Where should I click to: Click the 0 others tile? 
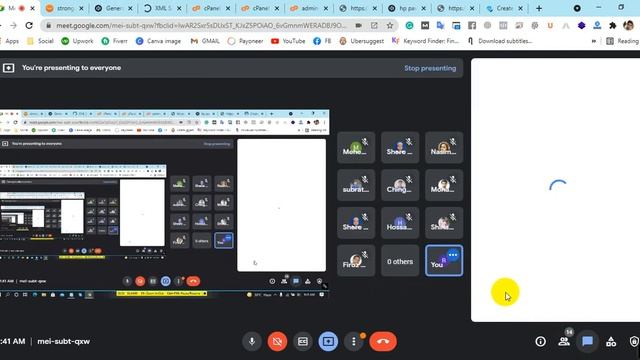pos(400,261)
